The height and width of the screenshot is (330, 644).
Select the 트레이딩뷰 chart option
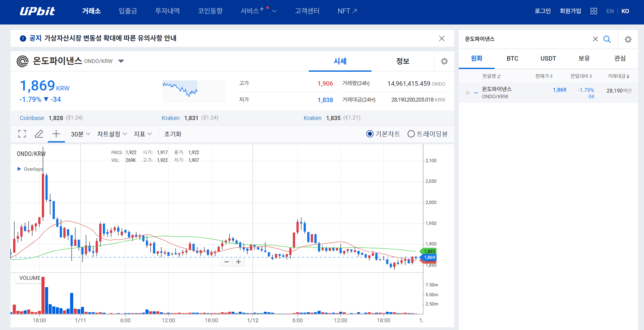click(x=412, y=134)
